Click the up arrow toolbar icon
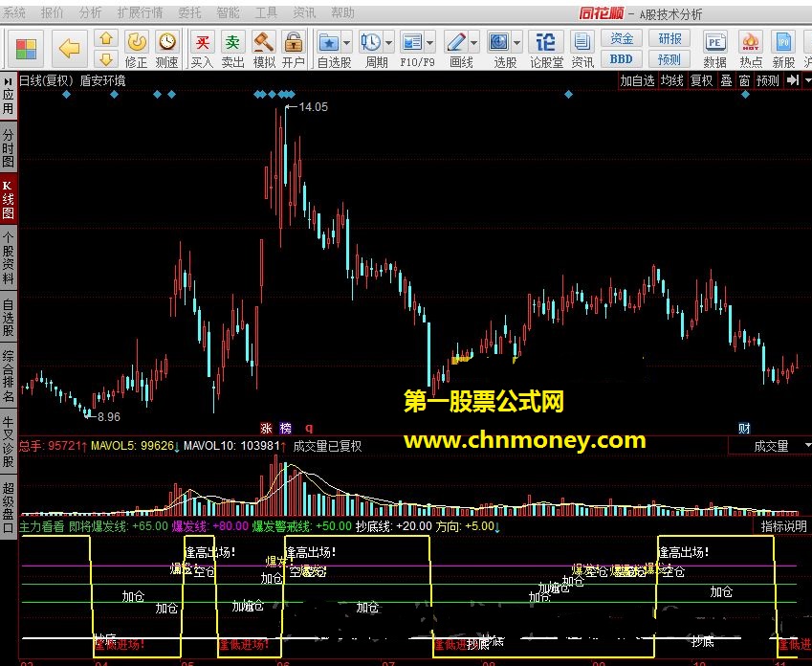Viewport: 812px width, 666px height. [x=105, y=38]
